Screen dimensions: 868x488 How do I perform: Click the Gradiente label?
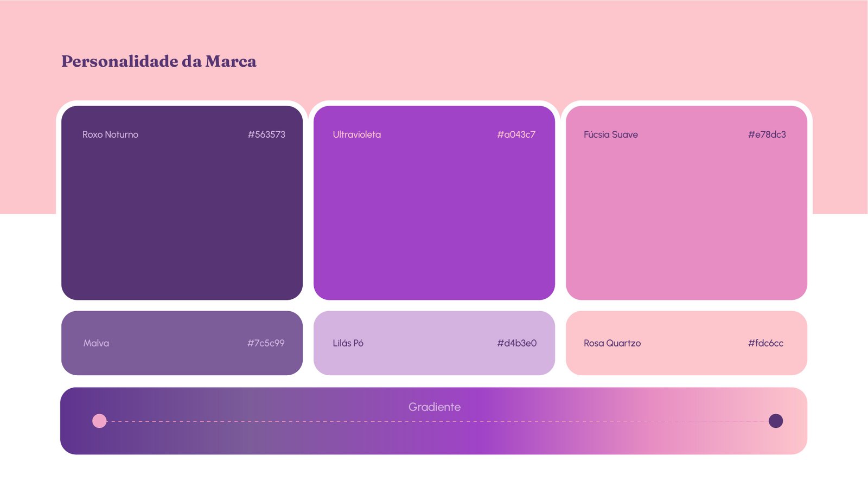[435, 407]
